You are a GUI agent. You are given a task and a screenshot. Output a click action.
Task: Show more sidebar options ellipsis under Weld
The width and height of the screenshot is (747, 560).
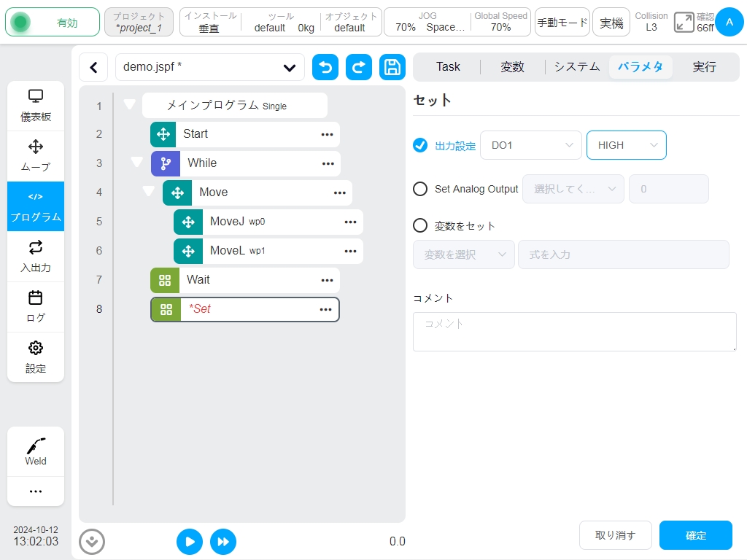point(36,491)
